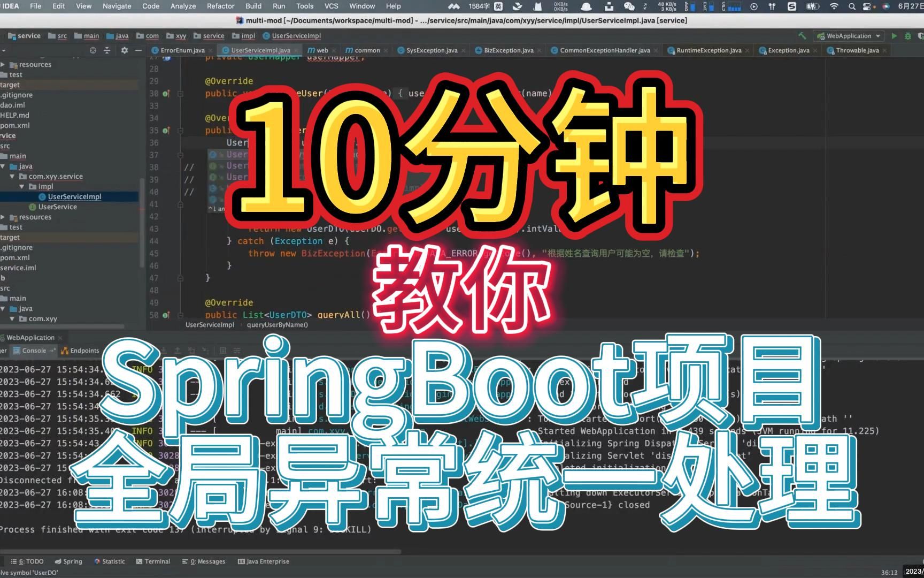Viewport: 924px width, 578px height.
Task: Click the xyy breadcrumb in navigation bar
Action: coord(176,36)
